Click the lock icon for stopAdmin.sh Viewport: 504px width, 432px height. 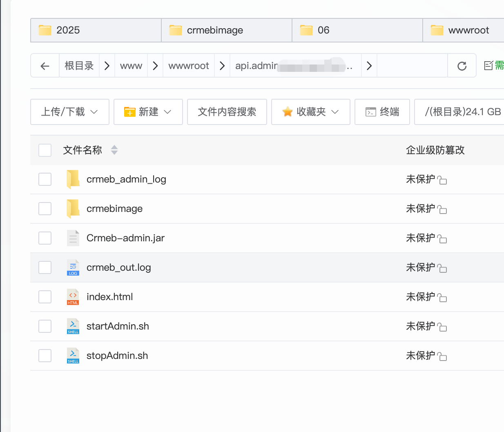tap(442, 356)
